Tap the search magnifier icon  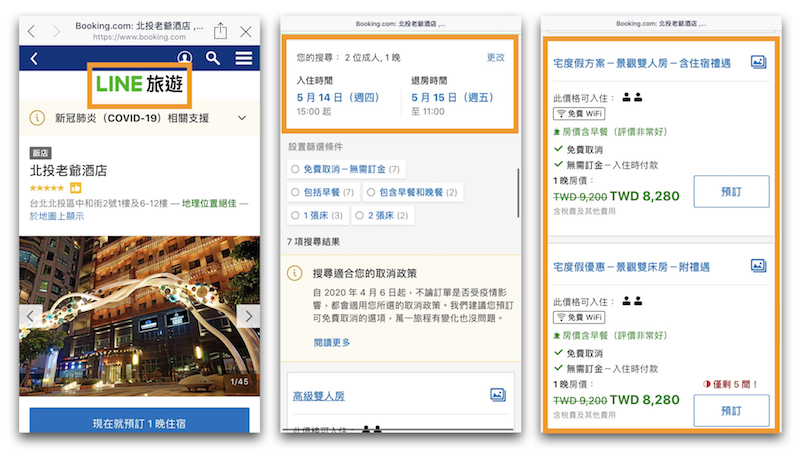(213, 59)
